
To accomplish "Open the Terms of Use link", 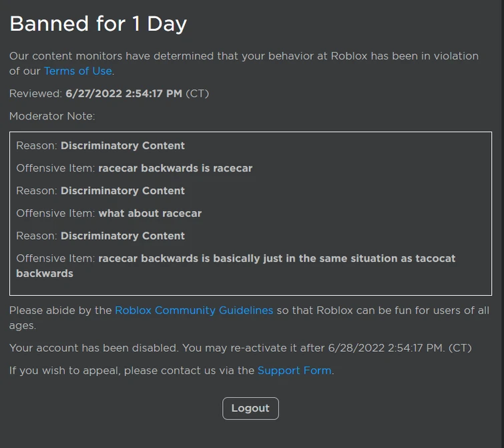I will tap(78, 71).
